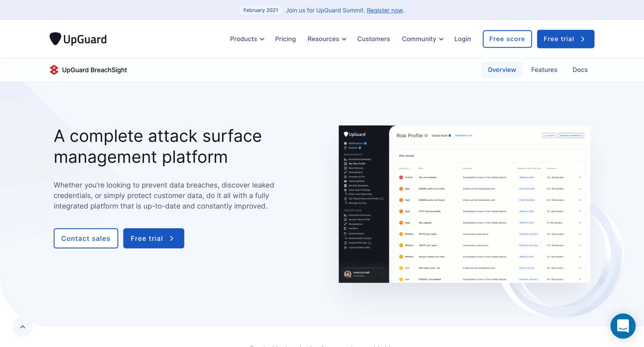Screen dimensions: 644x347
Task: Click the Free score button
Action: tap(507, 39)
